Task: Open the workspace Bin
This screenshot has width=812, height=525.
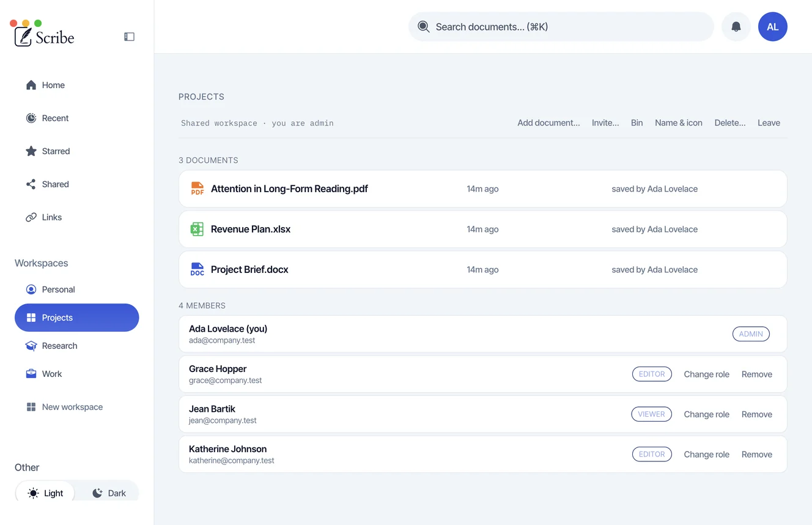Action: (x=637, y=123)
